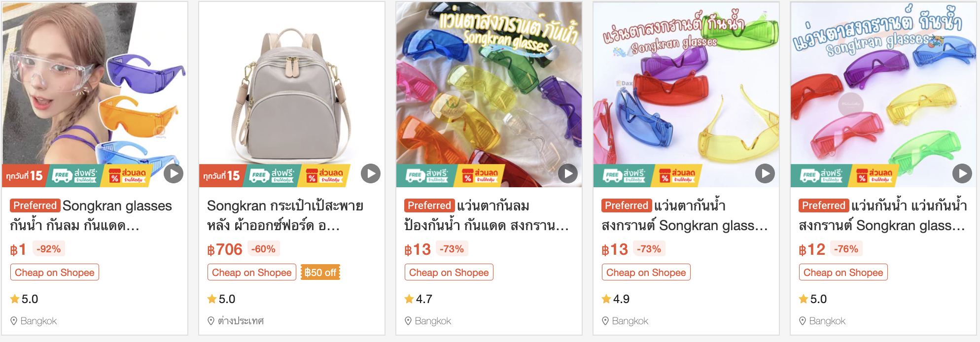Click the ฿50 off voucher tag
Viewport: 980px width, 342px height.
320,273
